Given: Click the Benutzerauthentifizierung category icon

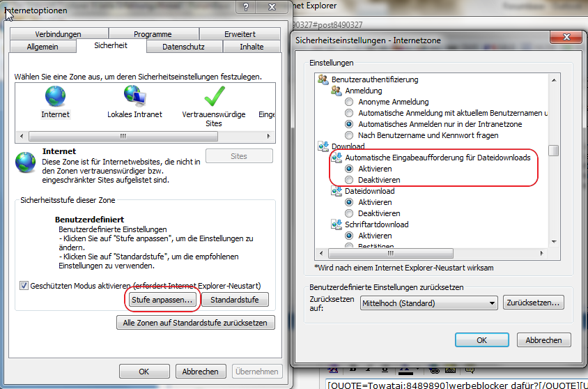Looking at the screenshot, I should [323, 79].
